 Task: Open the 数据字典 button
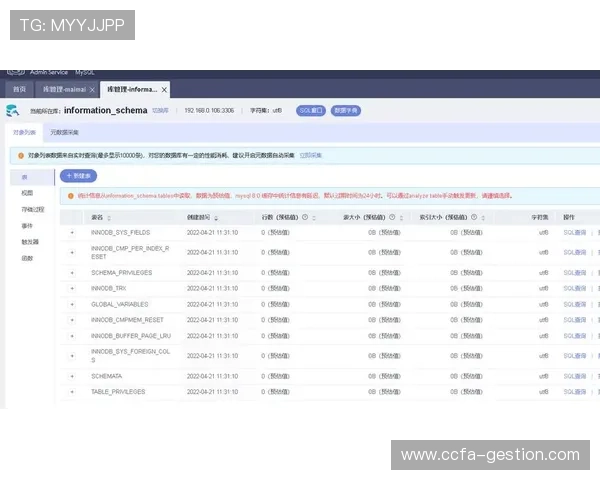(x=346, y=111)
